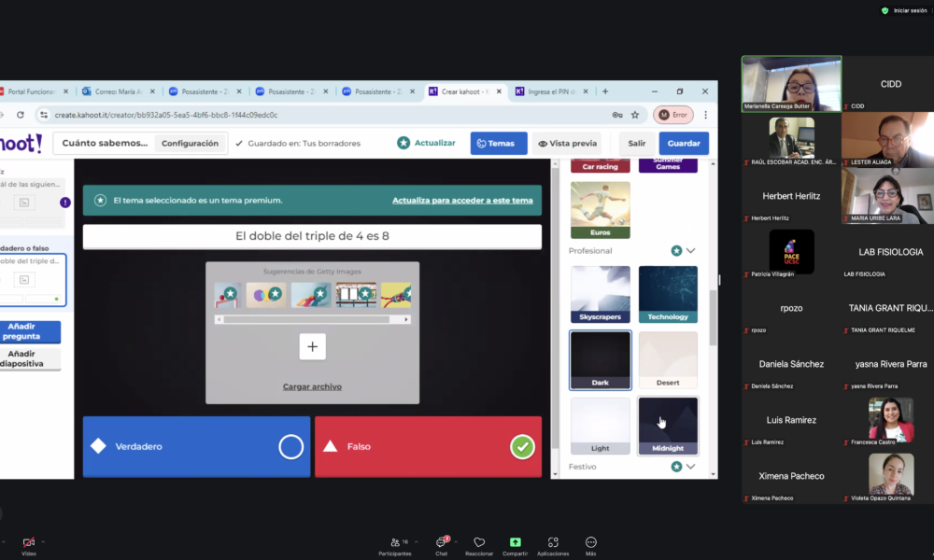Open Vista previa preview
Image resolution: width=934 pixels, height=560 pixels.
pos(567,144)
